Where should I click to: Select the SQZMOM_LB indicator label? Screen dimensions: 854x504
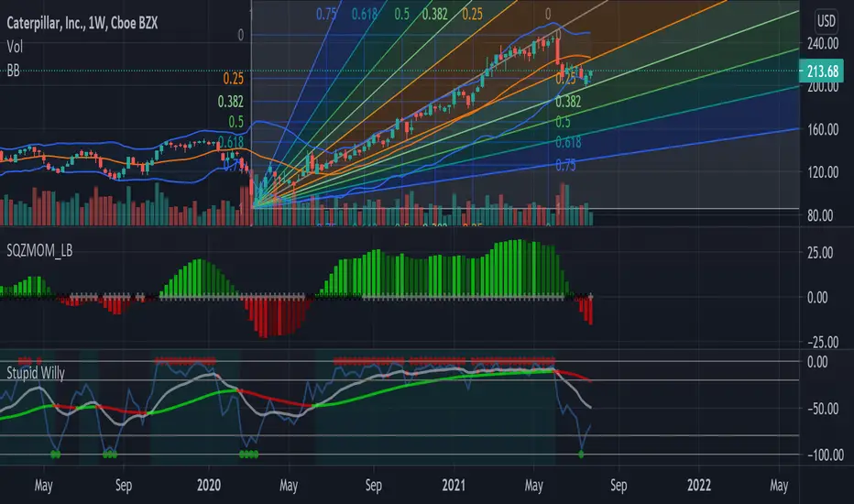(39, 251)
